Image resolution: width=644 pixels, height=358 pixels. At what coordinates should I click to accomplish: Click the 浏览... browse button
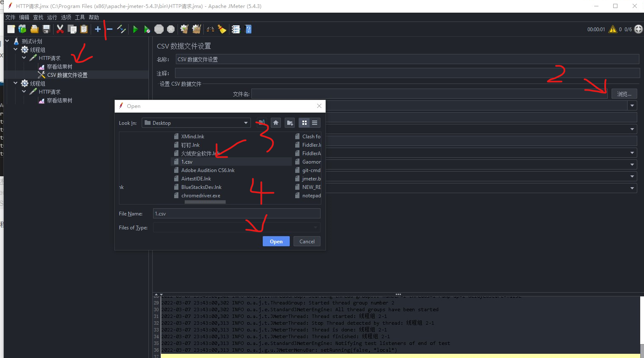(x=624, y=94)
